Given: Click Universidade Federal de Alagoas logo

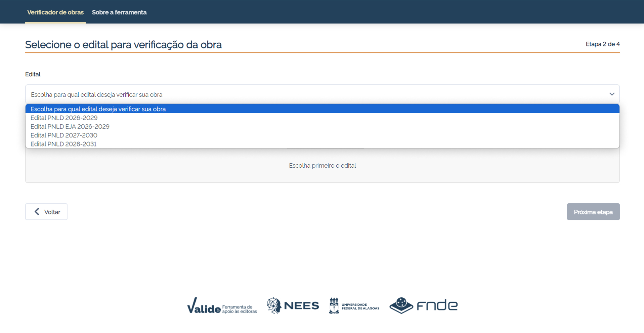Looking at the screenshot, I should 354,306.
